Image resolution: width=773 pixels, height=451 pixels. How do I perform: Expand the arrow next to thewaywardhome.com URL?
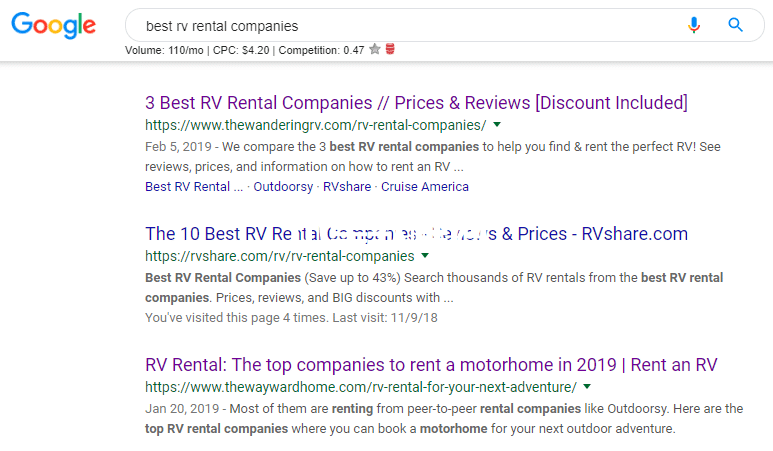click(587, 387)
